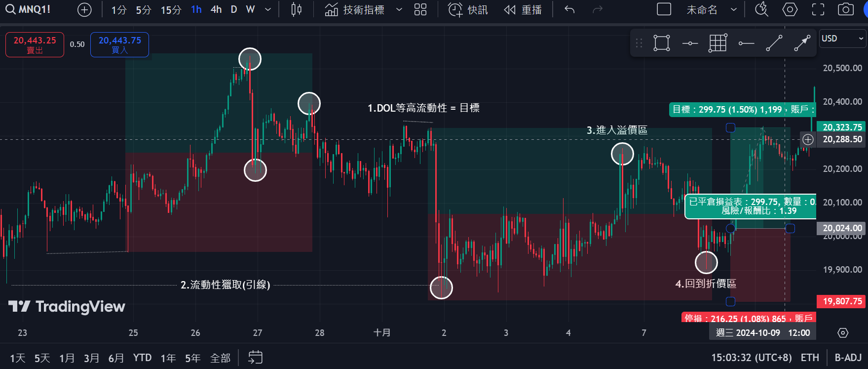This screenshot has width=868, height=369.
Task: Toggle the B-ADJ adjustment setting
Action: (848, 357)
